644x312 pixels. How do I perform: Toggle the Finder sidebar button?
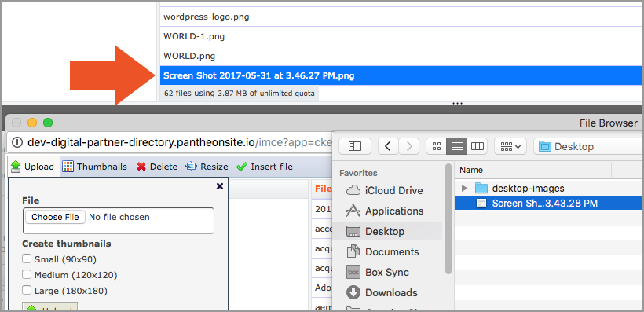354,146
